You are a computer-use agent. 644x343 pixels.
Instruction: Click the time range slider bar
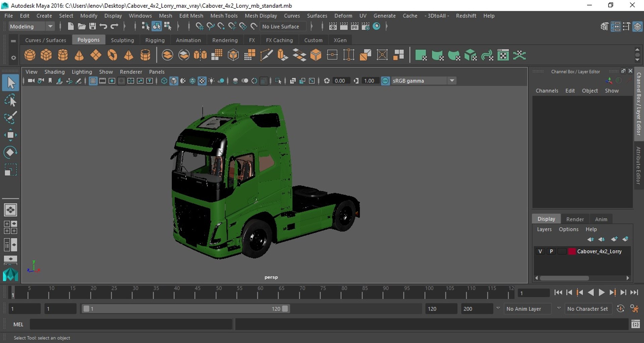coord(185,309)
